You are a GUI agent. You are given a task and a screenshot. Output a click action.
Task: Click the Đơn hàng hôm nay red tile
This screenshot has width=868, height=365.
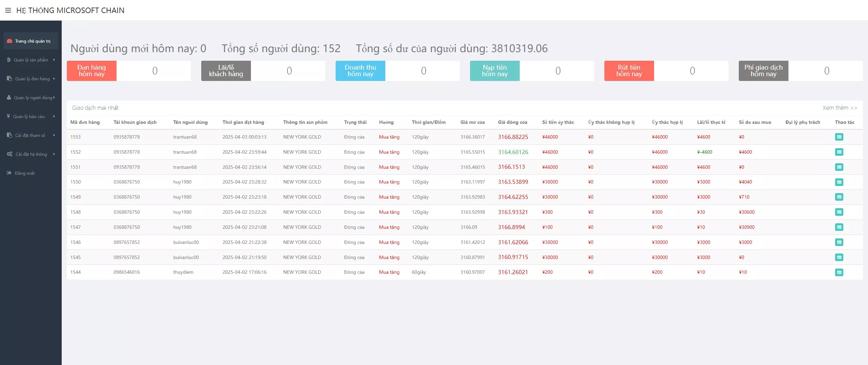tap(92, 71)
